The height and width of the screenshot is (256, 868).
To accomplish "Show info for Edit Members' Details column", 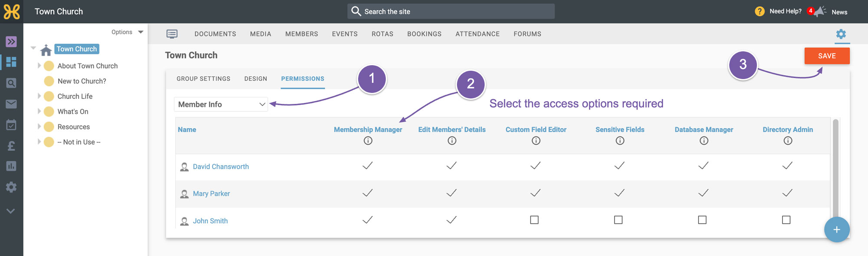I will click(x=452, y=140).
